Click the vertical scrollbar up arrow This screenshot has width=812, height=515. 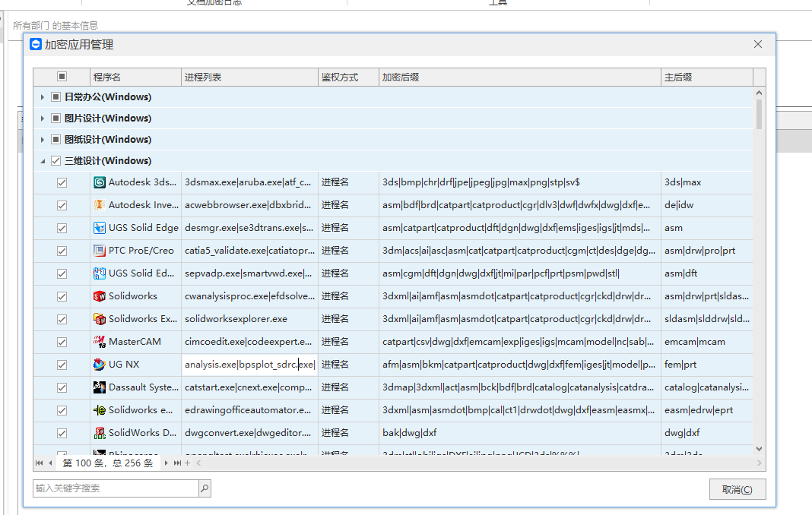click(760, 93)
